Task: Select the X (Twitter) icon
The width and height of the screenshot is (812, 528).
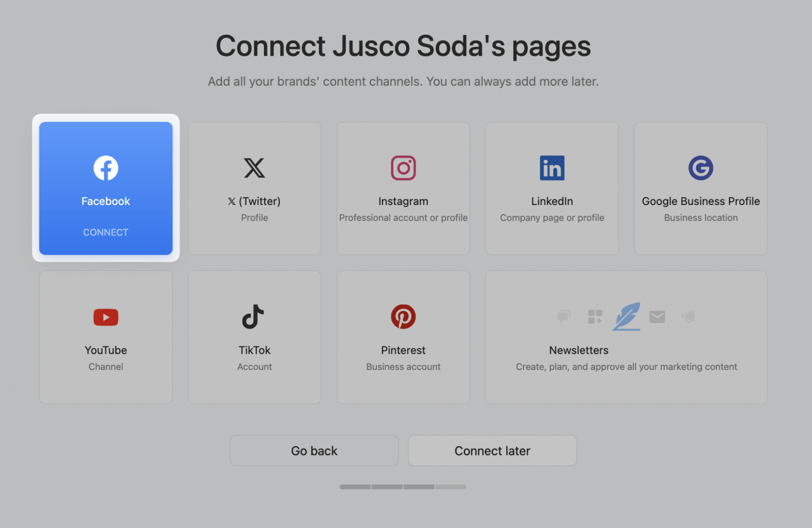Action: [x=254, y=168]
